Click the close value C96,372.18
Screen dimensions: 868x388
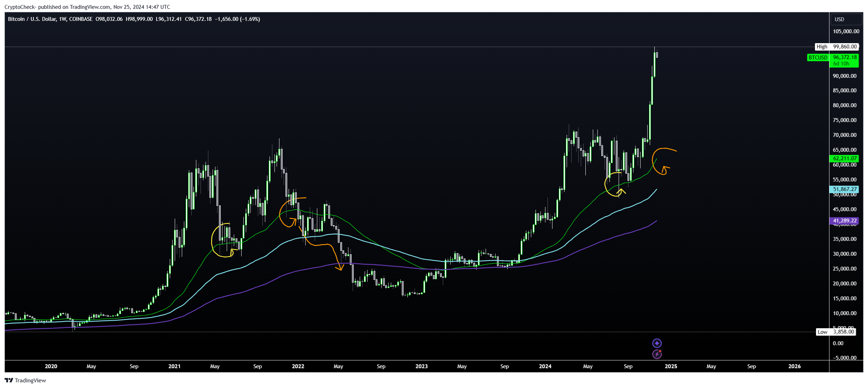tap(198, 19)
